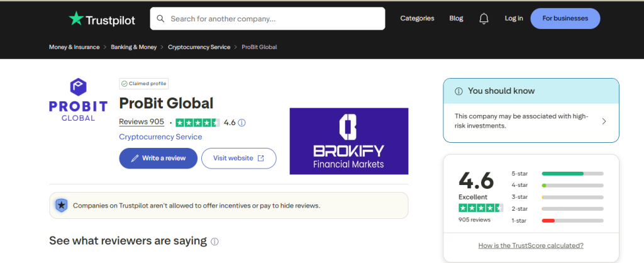Click the info icon beside You should know

pyautogui.click(x=458, y=91)
